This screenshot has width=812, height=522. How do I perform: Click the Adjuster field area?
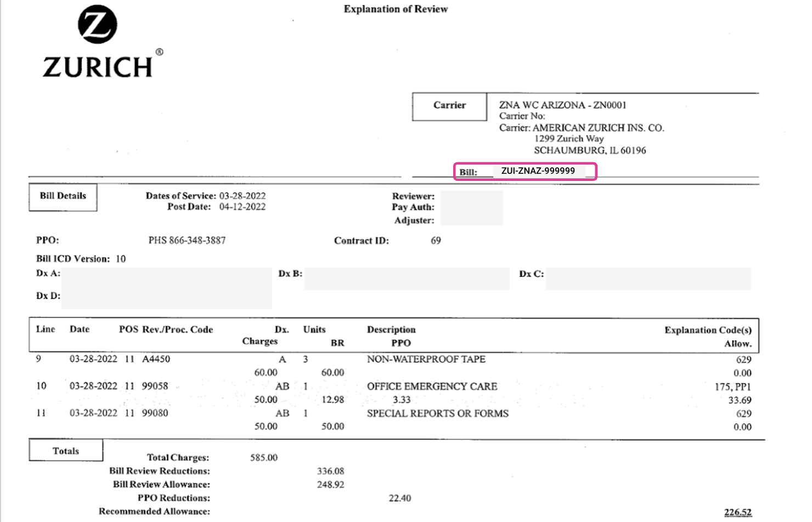point(472,220)
